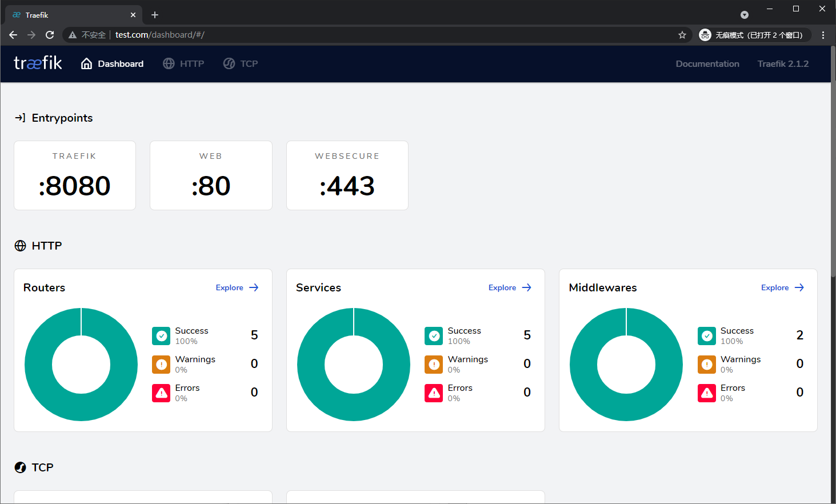Viewport: 836px width, 504px height.
Task: Click the Routers panel title
Action: pyautogui.click(x=44, y=287)
